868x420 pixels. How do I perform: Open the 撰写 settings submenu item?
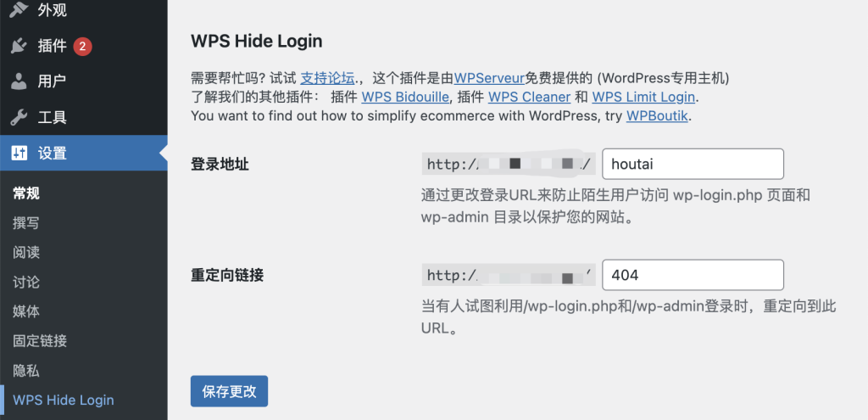coord(26,223)
